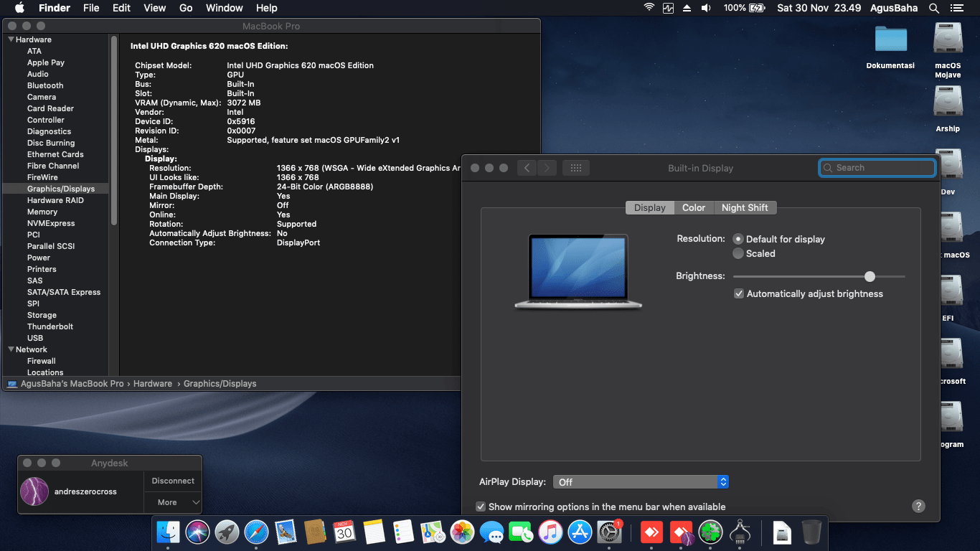Open Notification Center list icon
Viewport: 980px width, 551px height.
[957, 8]
